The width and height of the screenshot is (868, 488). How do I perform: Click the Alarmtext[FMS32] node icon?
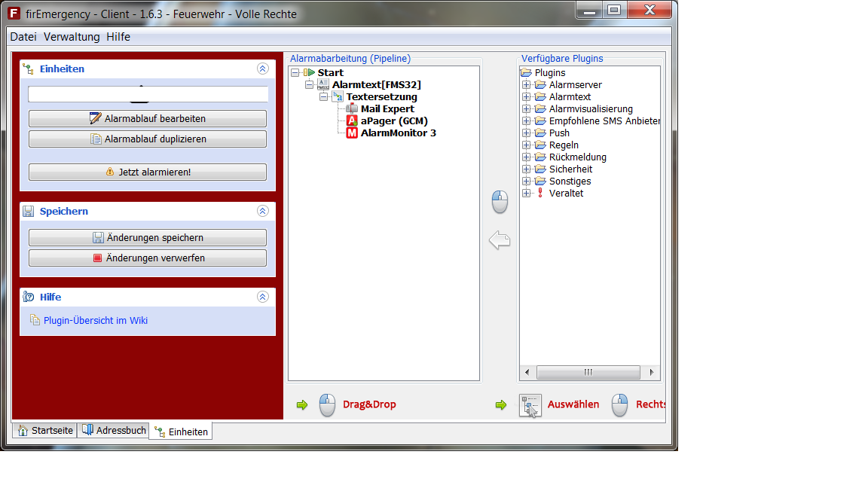[323, 85]
